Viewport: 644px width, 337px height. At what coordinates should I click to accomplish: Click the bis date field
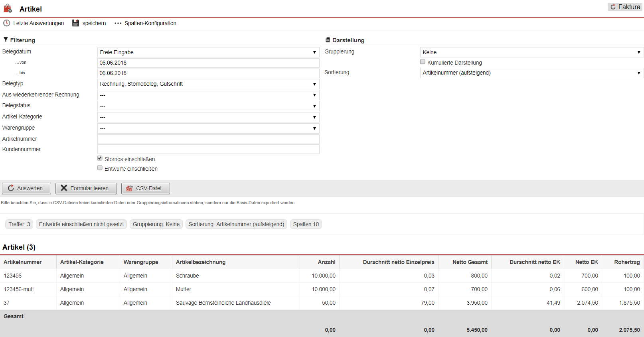point(208,73)
